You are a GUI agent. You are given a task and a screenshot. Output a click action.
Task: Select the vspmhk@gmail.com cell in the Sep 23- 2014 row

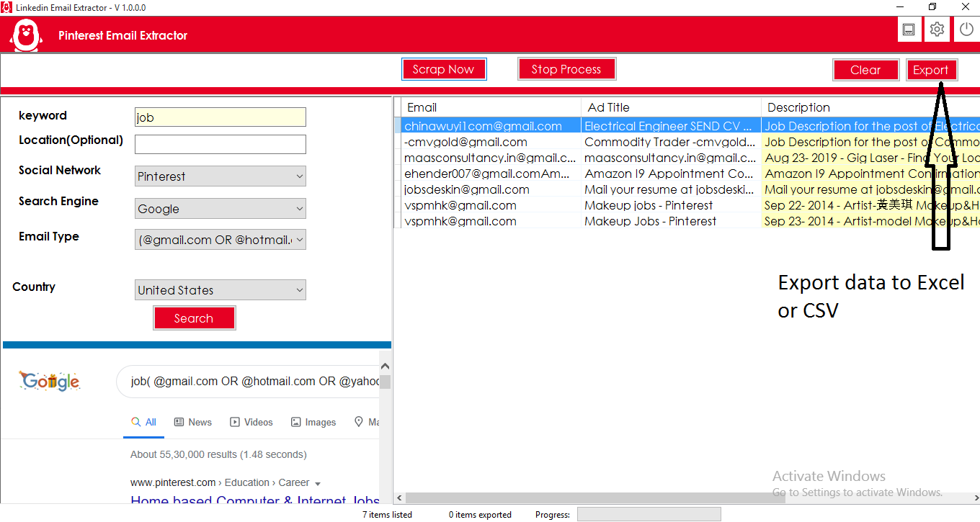491,221
